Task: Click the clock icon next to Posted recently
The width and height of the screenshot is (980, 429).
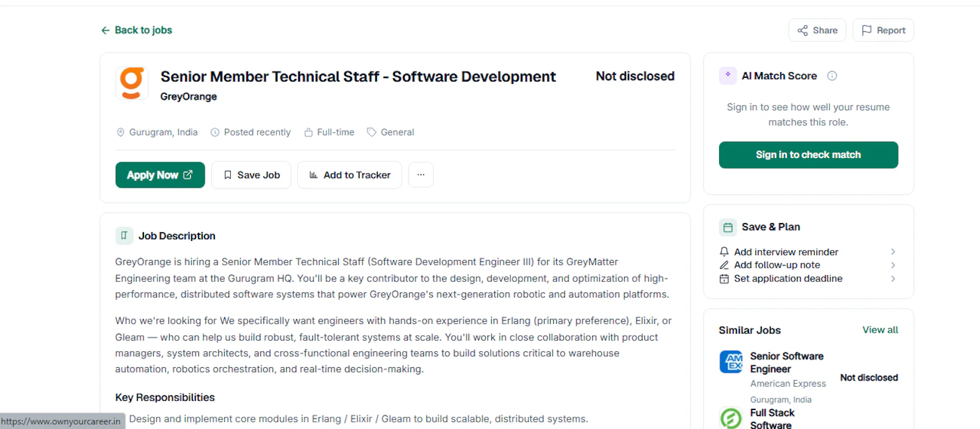Action: point(215,132)
